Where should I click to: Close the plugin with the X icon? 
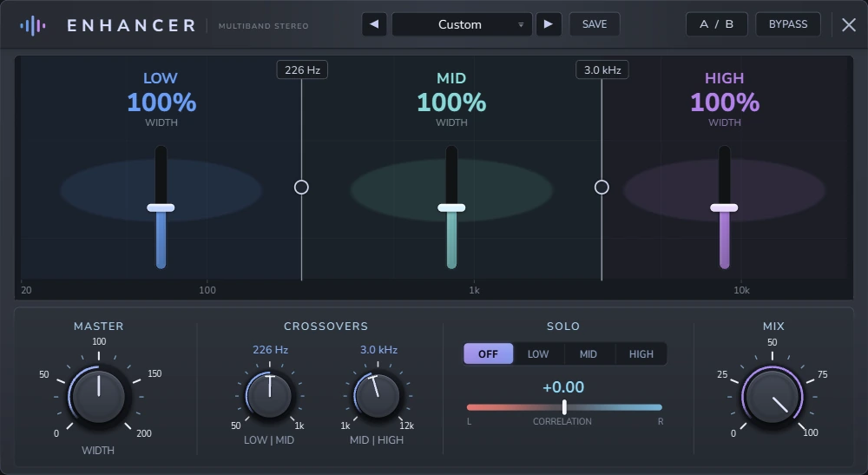coord(849,25)
